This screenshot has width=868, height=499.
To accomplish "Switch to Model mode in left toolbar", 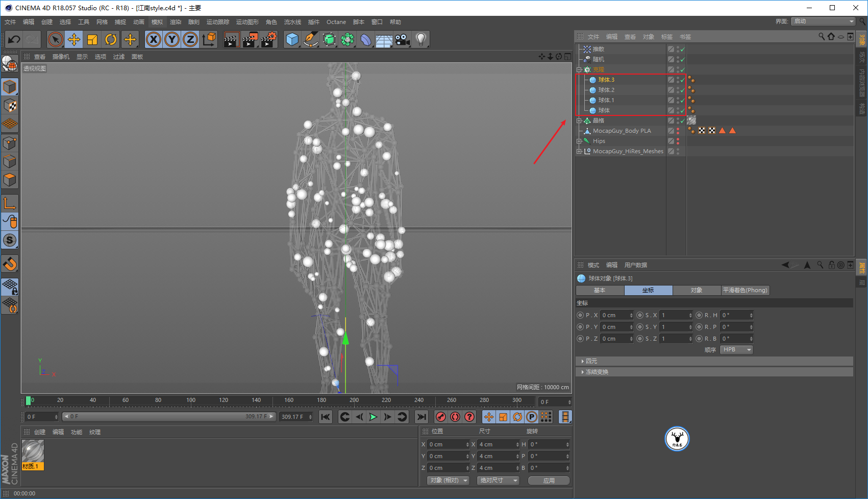I will pos(10,87).
